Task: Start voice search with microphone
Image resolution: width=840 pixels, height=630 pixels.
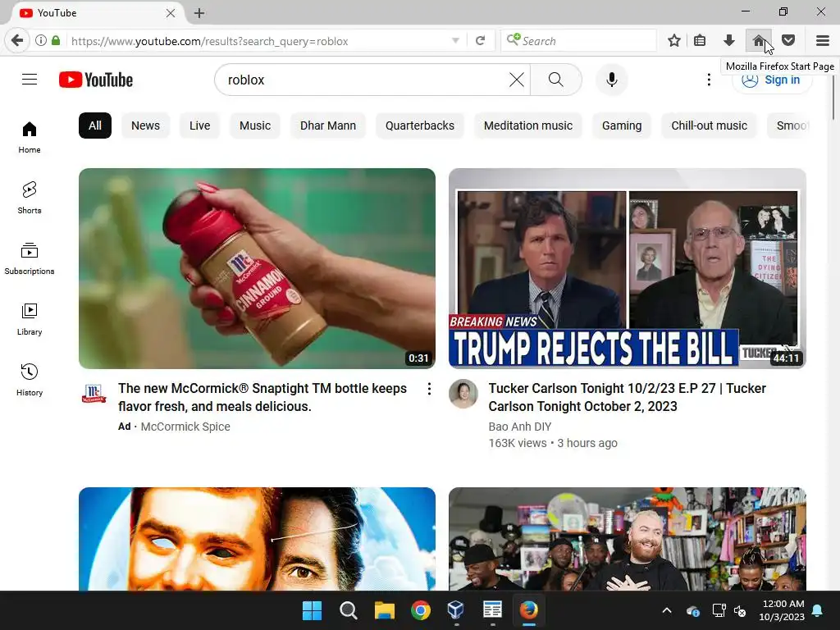Action: pyautogui.click(x=612, y=80)
